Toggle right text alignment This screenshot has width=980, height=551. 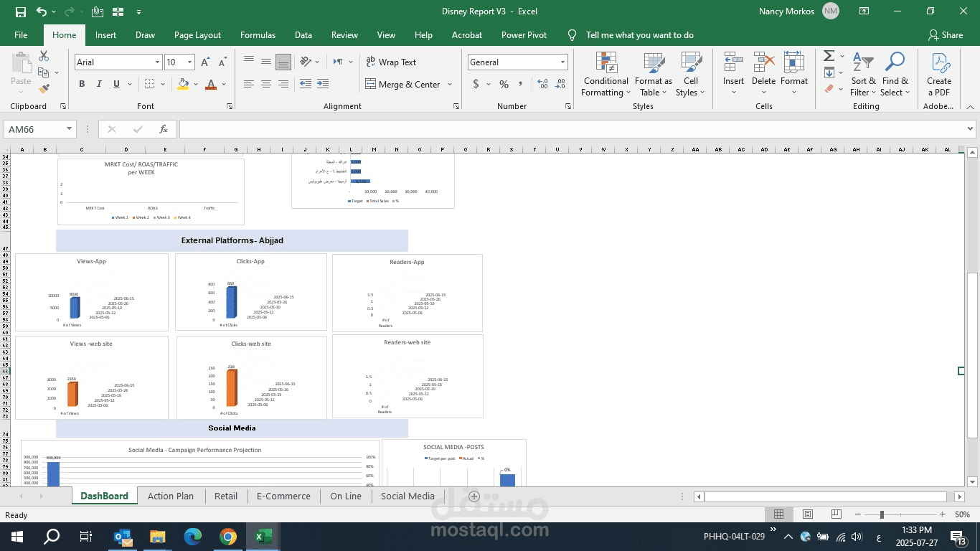(283, 84)
